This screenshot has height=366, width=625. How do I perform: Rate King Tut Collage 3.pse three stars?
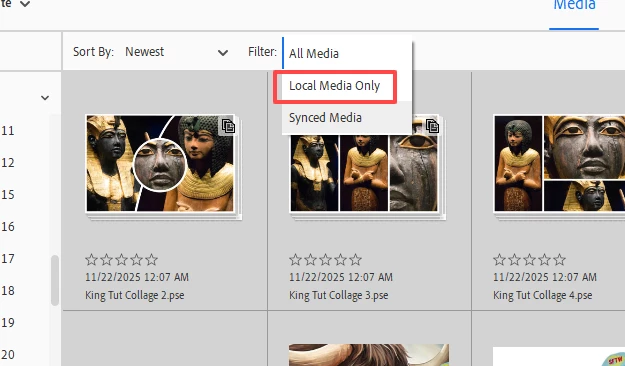pos(325,260)
